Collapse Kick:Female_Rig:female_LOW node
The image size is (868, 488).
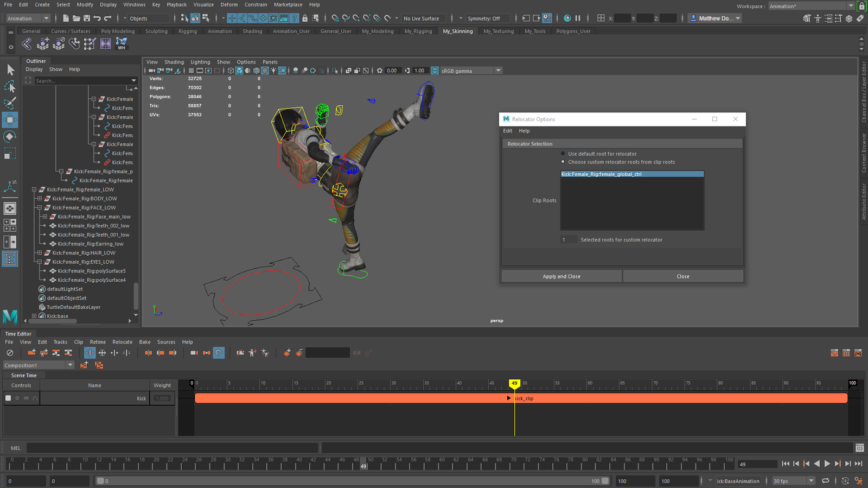[34, 189]
